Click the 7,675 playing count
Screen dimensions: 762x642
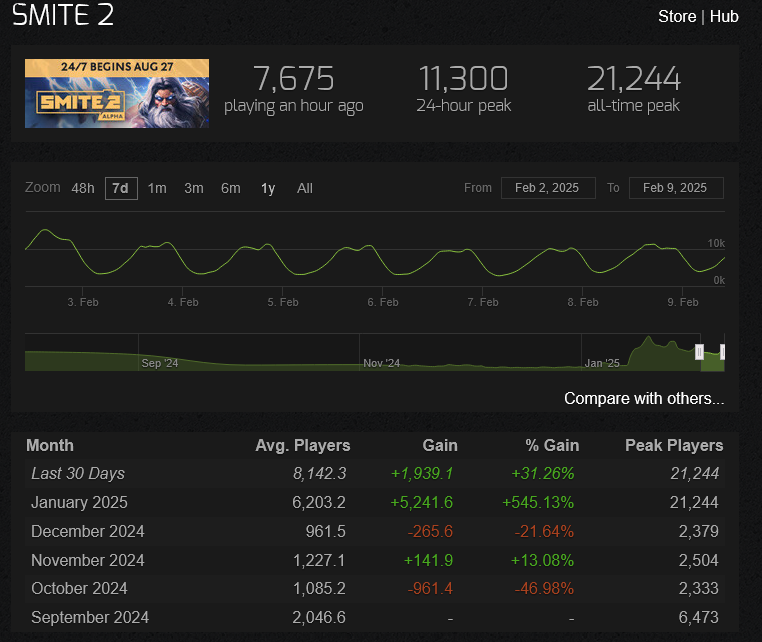[x=294, y=78]
